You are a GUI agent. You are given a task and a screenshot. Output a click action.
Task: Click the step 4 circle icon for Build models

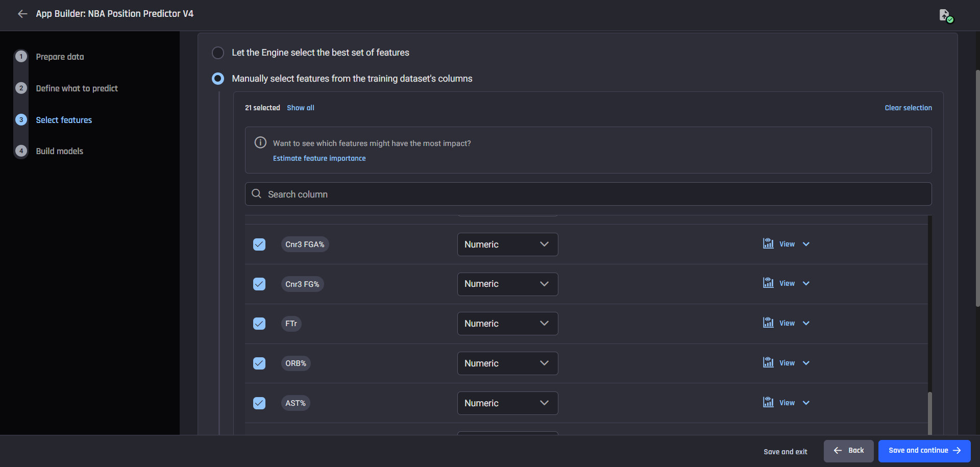[x=21, y=151]
